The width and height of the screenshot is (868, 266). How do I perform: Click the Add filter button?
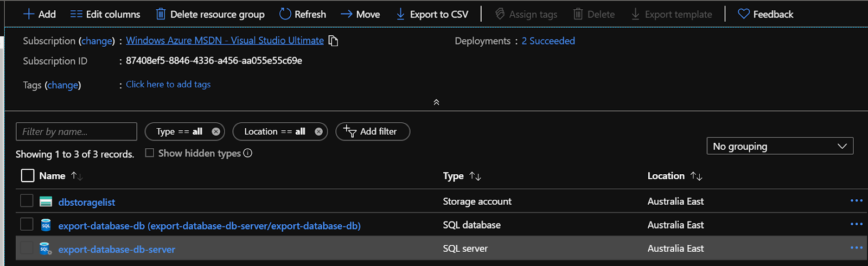tap(373, 131)
